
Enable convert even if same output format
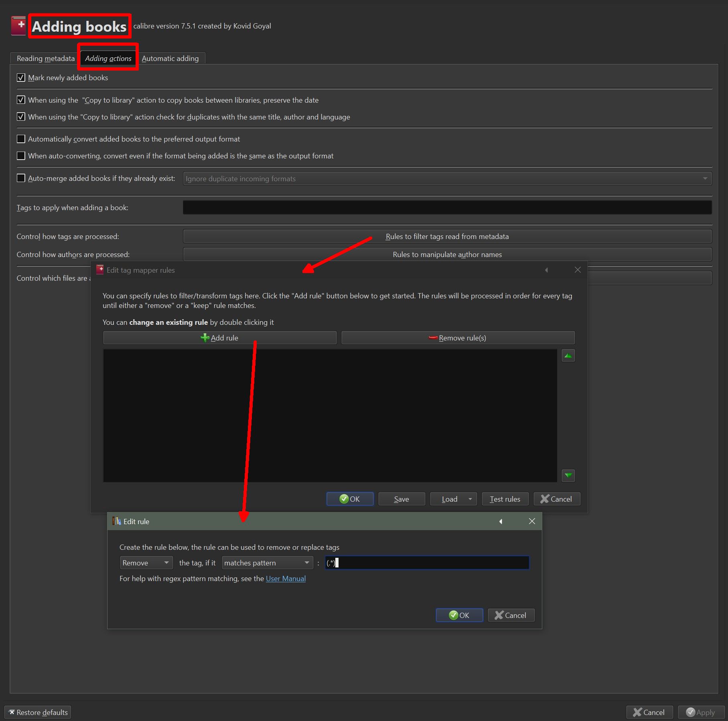click(21, 156)
